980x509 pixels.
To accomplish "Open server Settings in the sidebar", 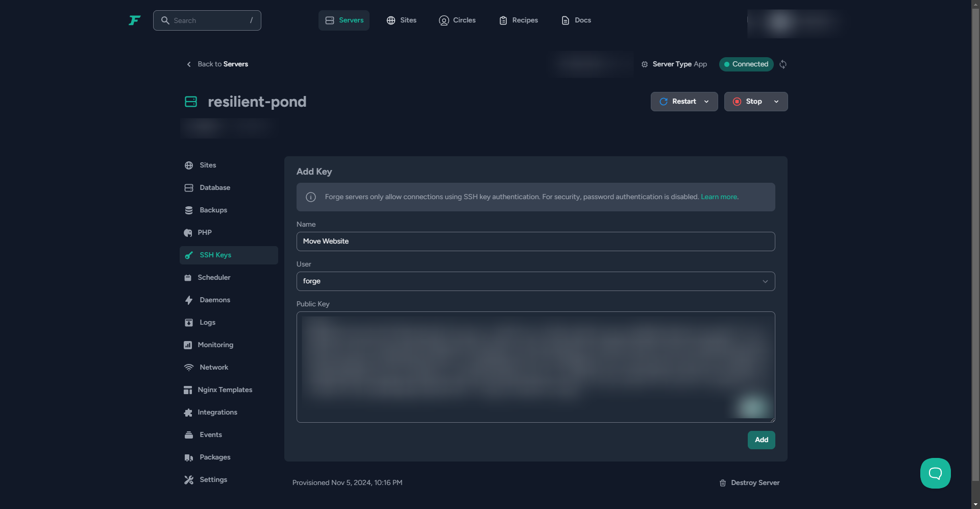I will click(x=213, y=480).
